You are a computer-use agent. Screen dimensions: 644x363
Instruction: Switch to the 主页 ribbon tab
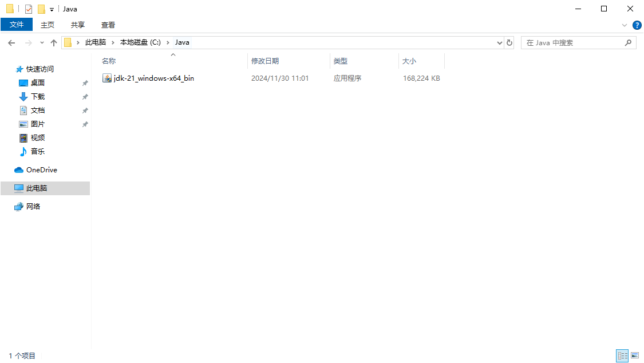(48, 25)
